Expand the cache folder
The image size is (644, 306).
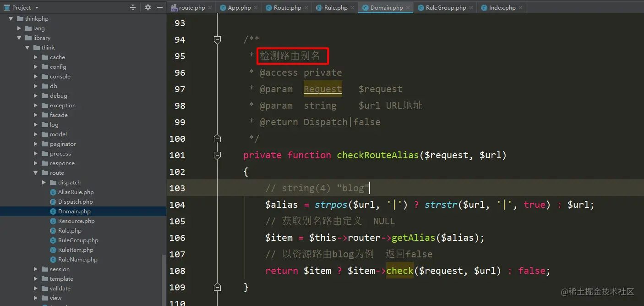(36, 57)
